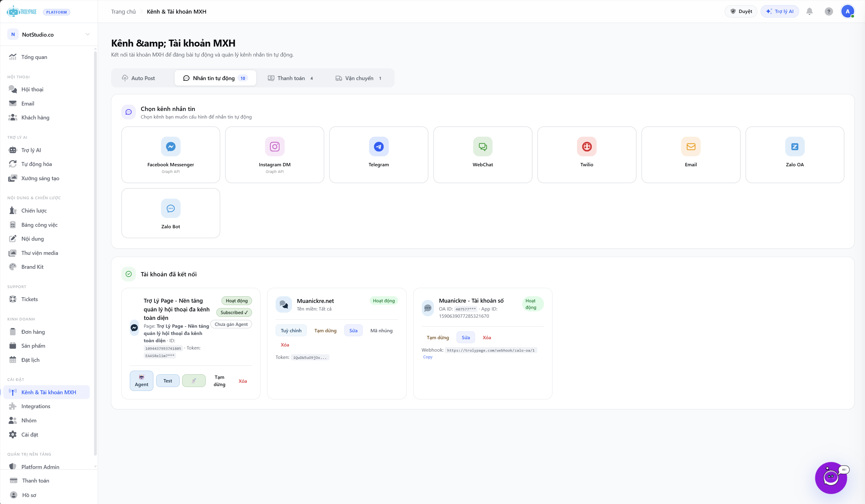This screenshot has width=865, height=504.
Task: Pick the Twilio channel icon
Action: click(x=587, y=147)
